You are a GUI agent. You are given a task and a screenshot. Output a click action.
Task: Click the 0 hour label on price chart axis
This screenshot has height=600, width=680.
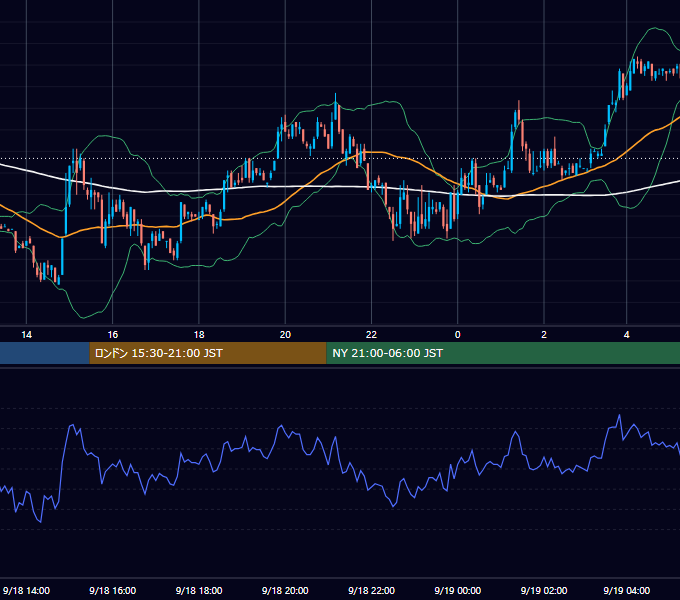(x=458, y=335)
